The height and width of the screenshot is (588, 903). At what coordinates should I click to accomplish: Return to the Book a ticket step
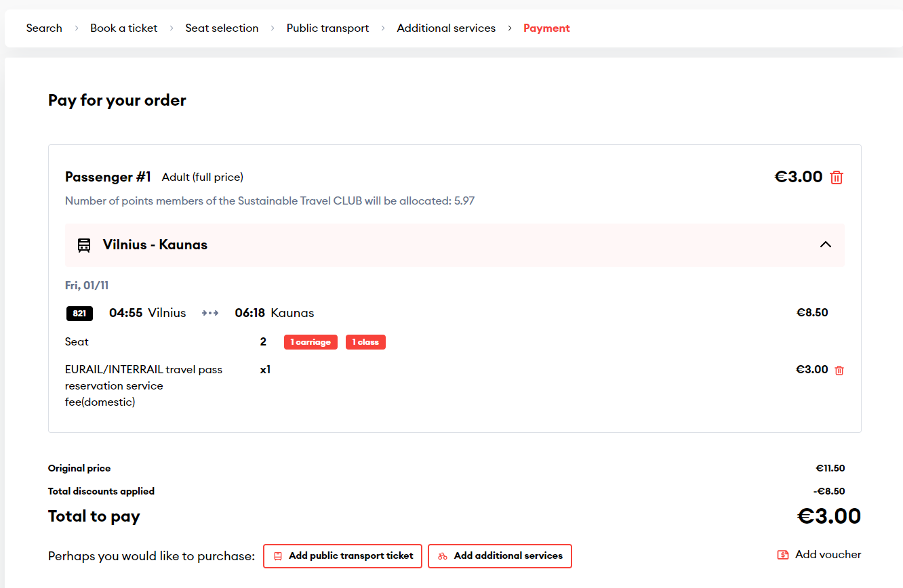pos(123,28)
